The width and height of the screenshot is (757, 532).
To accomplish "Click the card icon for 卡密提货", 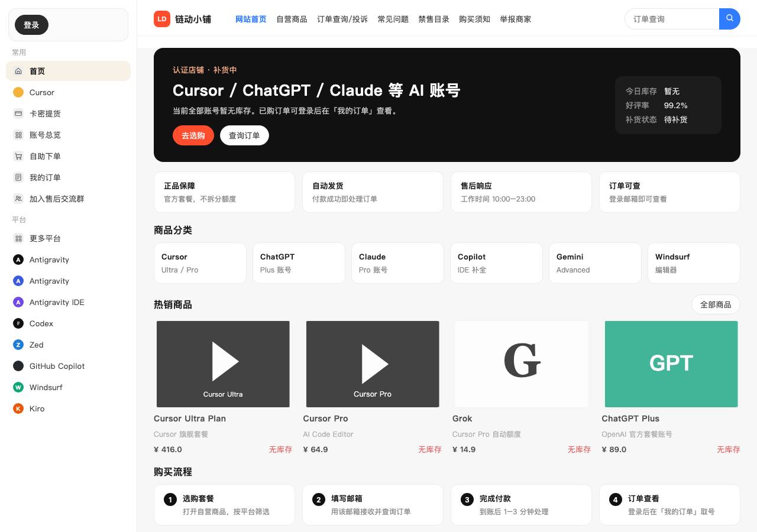I will click(18, 113).
